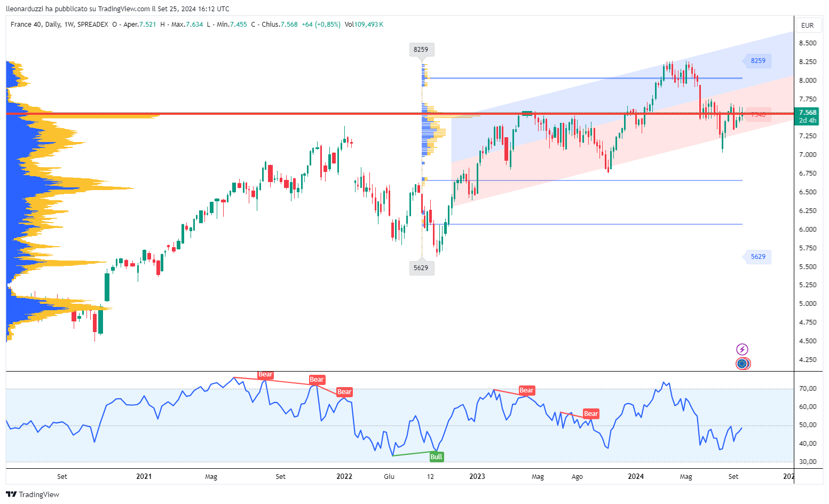Click the C - Chius. 7.568 close value

(274, 25)
